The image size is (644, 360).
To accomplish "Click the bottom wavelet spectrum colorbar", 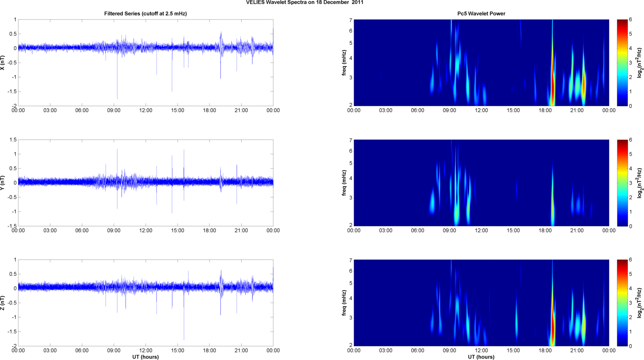I will click(622, 303).
